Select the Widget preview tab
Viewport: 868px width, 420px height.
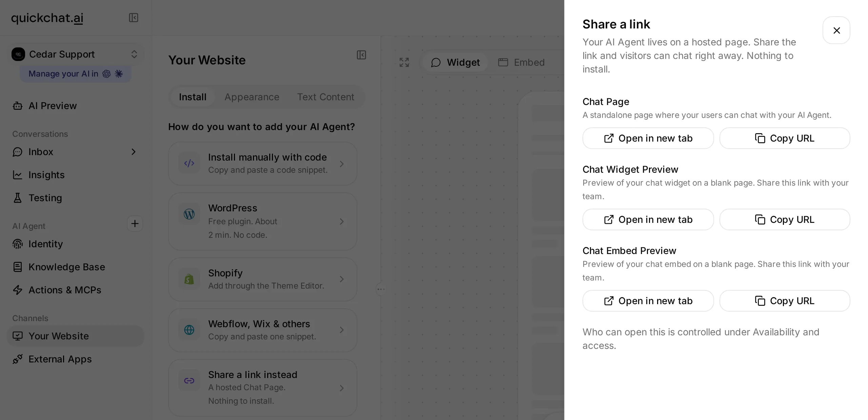click(x=455, y=62)
